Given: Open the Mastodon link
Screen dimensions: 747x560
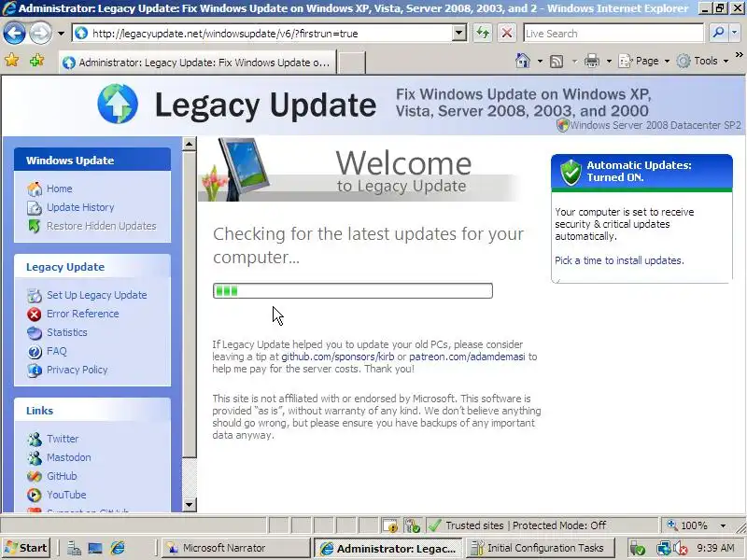Looking at the screenshot, I should click(x=68, y=457).
